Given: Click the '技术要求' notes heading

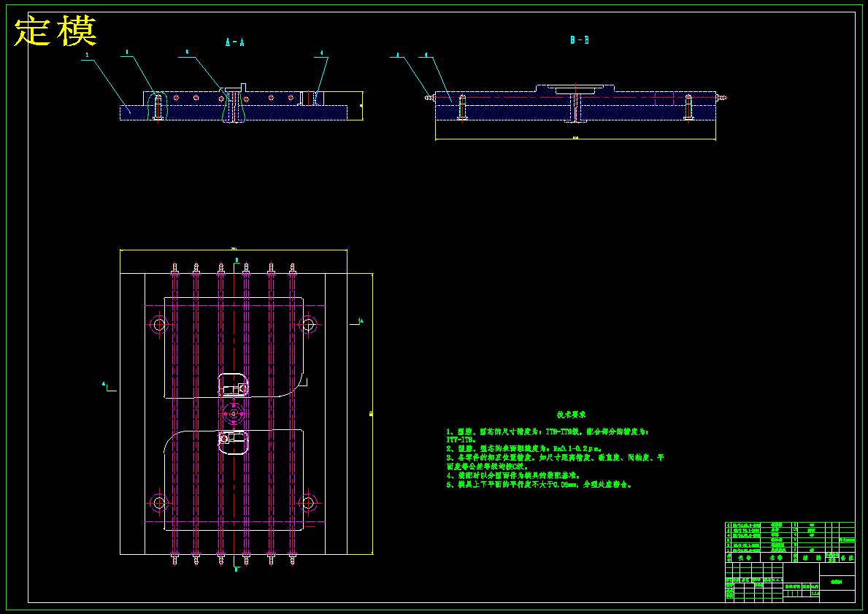Looking at the screenshot, I should pos(572,415).
